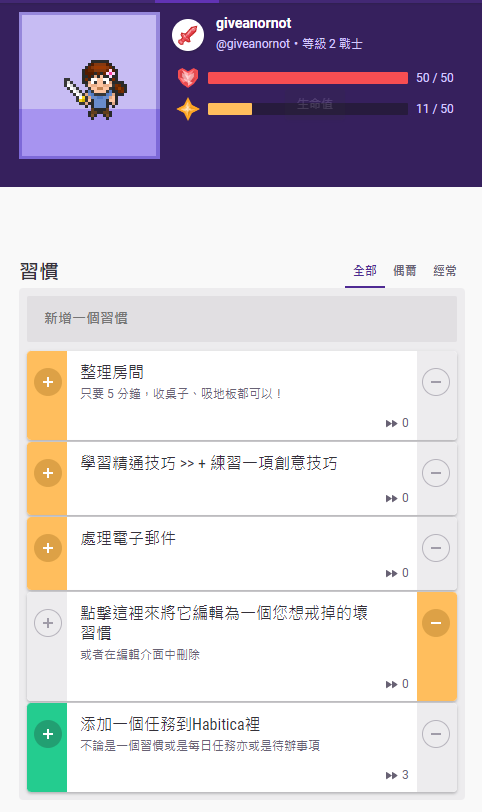Screen dimensions: 482x812
Task: Click the experience star icon
Action: pos(188,109)
